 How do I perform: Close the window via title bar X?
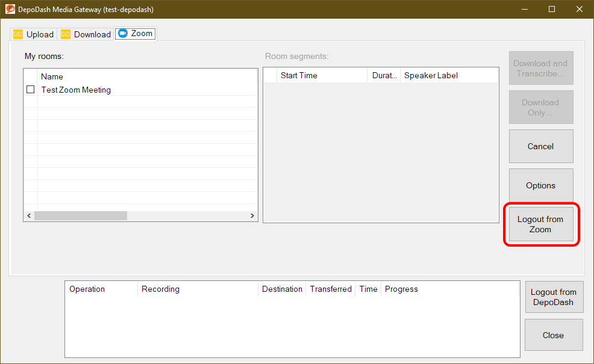(579, 9)
